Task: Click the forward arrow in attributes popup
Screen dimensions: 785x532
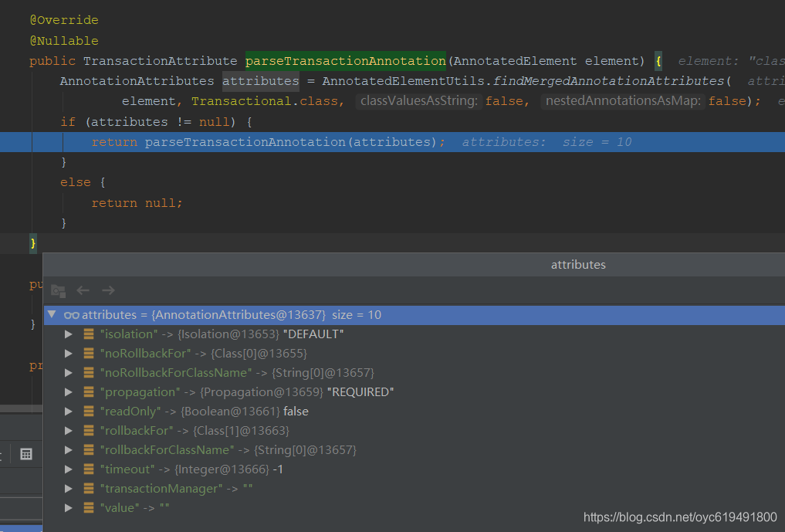Action: tap(108, 290)
